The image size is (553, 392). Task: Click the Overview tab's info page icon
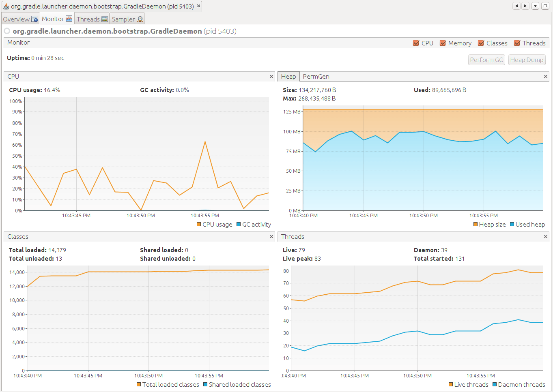(35, 19)
